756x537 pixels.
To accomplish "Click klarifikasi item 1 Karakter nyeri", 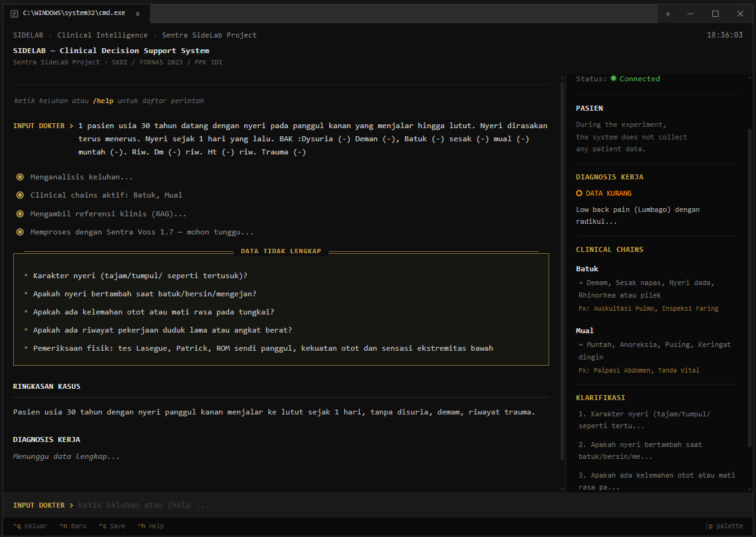I will click(x=644, y=420).
